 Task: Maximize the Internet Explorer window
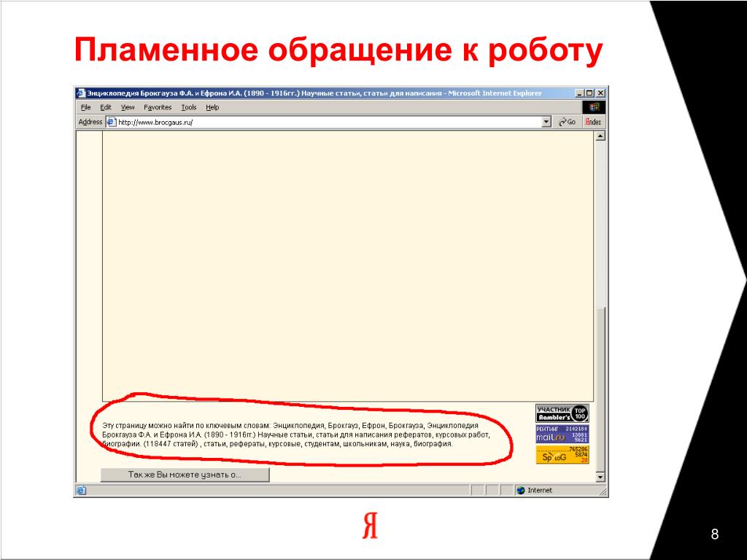tap(589, 93)
